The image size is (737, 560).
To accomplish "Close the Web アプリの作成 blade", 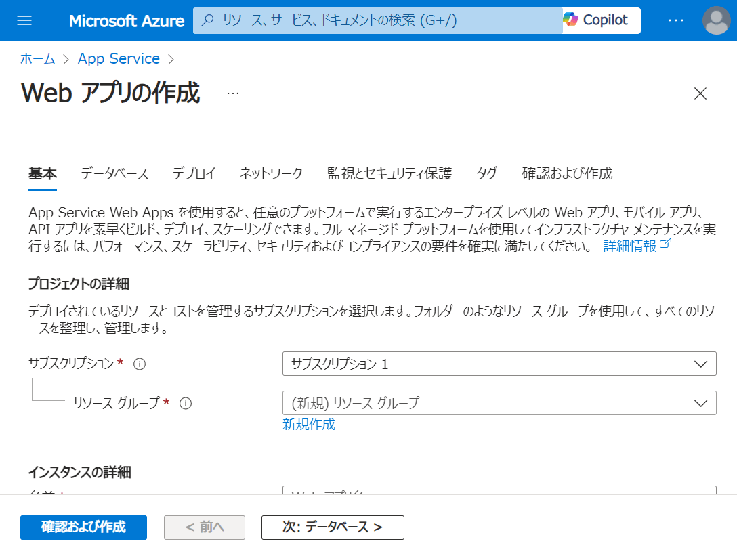I will click(700, 93).
